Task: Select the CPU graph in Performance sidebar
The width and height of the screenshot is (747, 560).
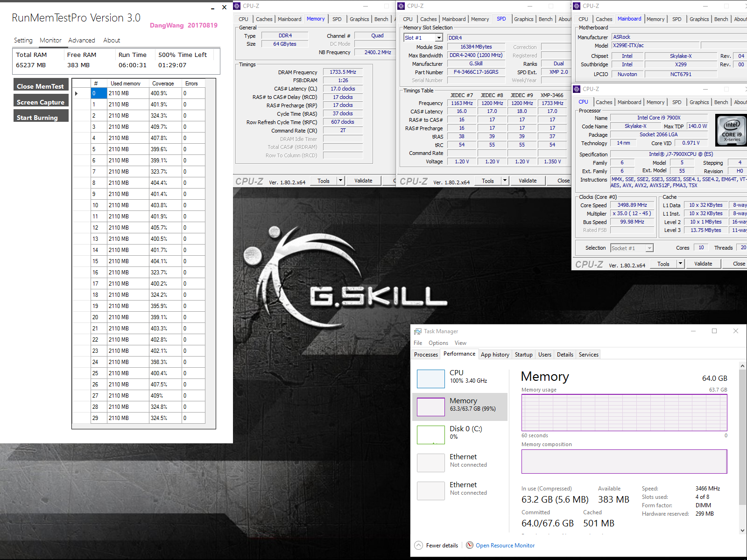Action: click(x=430, y=379)
